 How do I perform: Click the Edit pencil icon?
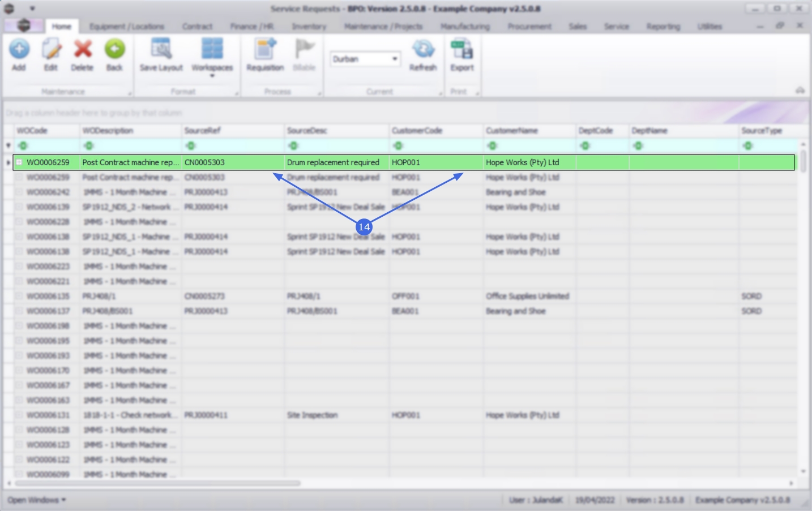click(51, 49)
